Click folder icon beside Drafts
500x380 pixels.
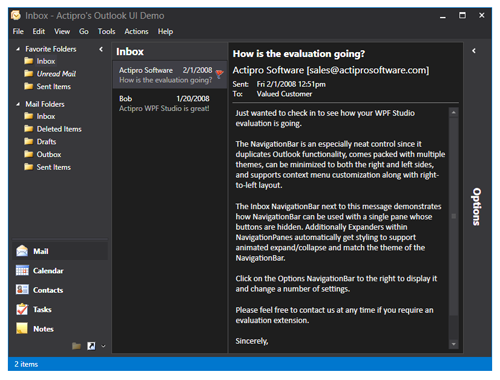point(29,141)
